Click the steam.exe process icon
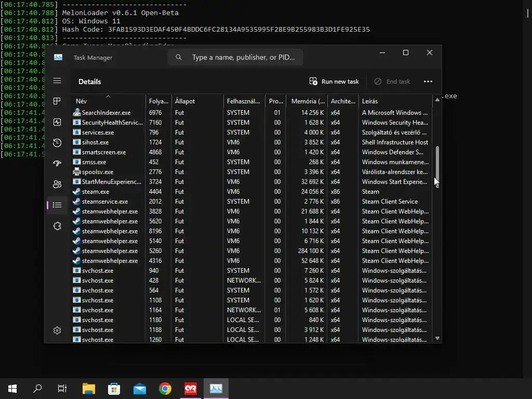532x399 pixels. tap(77, 191)
